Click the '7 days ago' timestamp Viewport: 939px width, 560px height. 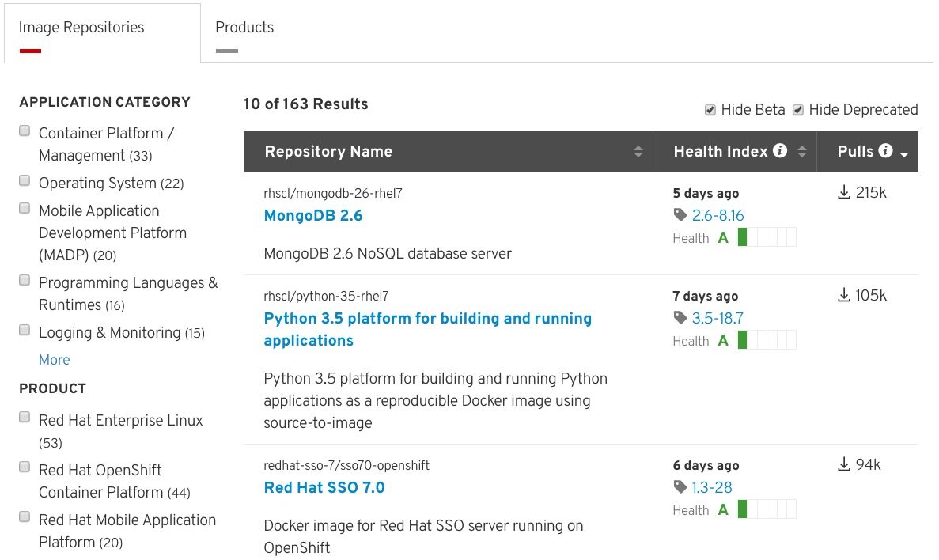[706, 296]
